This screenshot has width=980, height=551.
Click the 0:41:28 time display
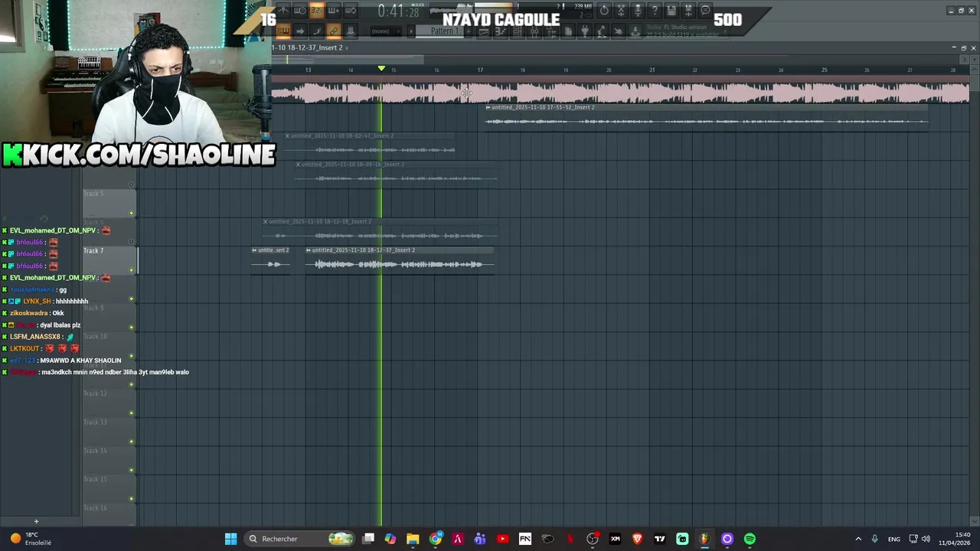[399, 11]
